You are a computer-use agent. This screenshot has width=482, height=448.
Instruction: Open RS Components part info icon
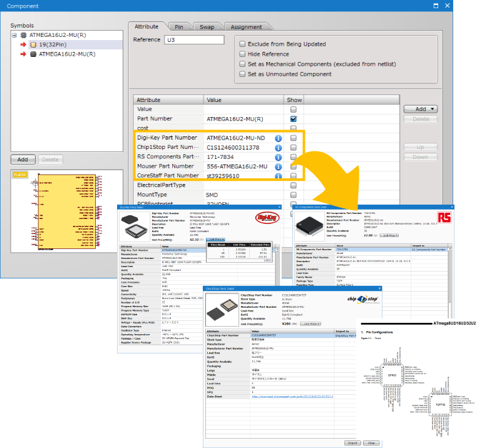[278, 157]
